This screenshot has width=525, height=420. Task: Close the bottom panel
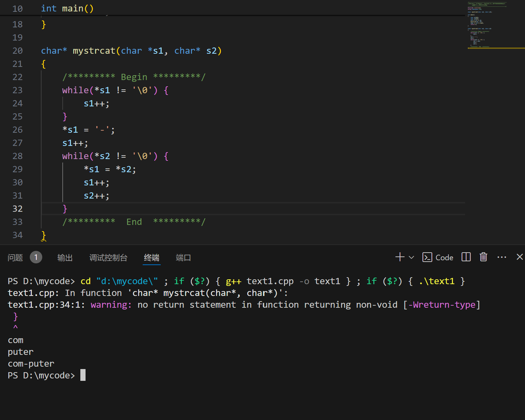point(520,257)
